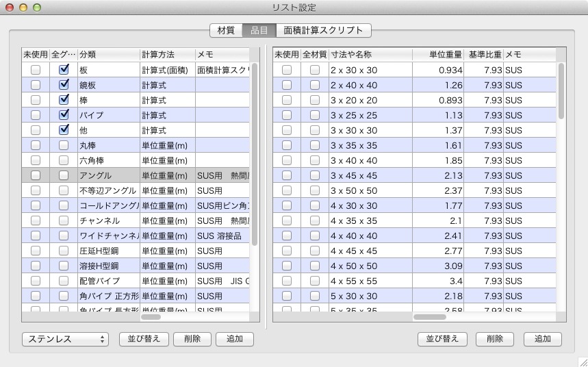Viewport: 588px width, 367px height.
Task: Click left panel 削除 button
Action: [192, 339]
